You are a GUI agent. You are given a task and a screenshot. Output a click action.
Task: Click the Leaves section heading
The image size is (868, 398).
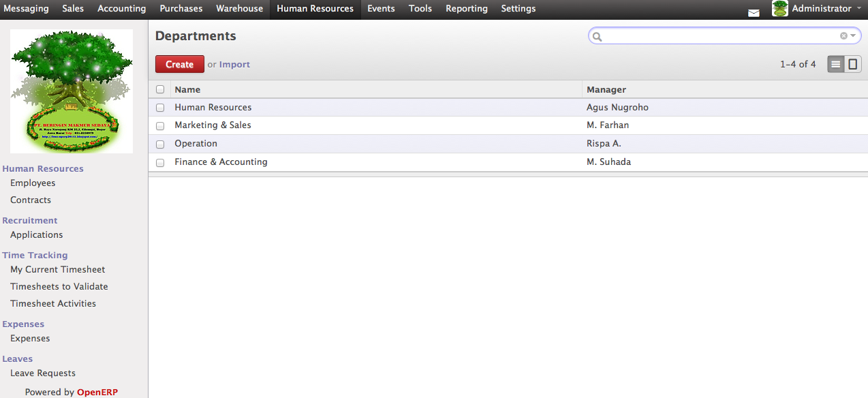[18, 358]
